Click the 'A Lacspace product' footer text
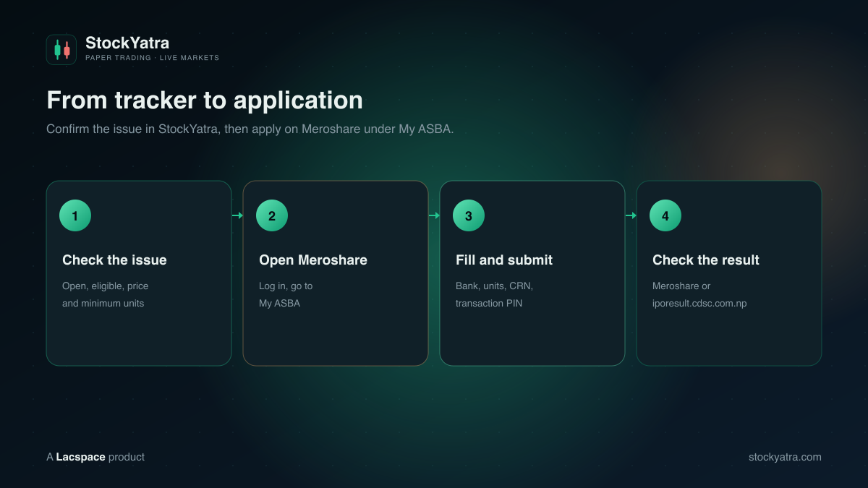Viewport: 868px width, 488px height. [95, 457]
